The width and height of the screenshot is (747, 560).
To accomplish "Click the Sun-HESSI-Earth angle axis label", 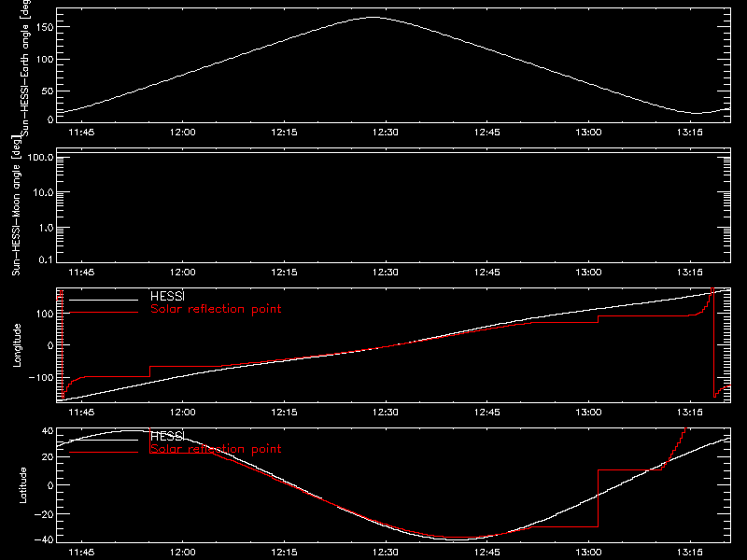I will [x=25, y=67].
